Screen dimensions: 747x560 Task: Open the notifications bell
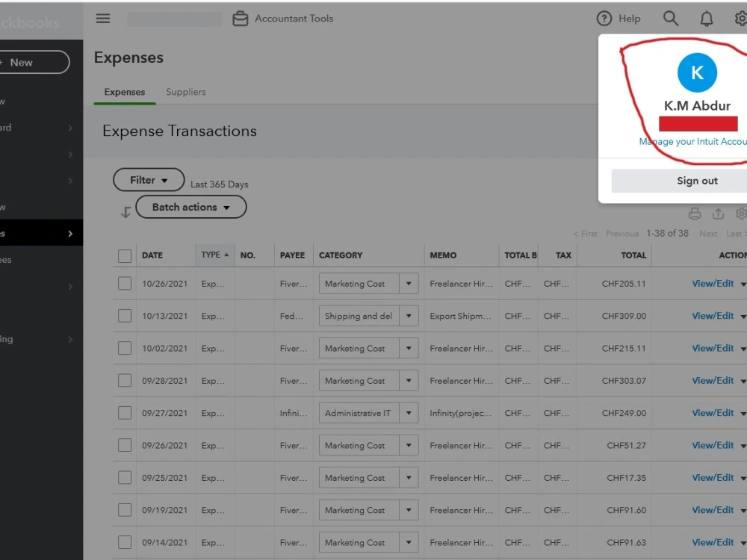707,19
